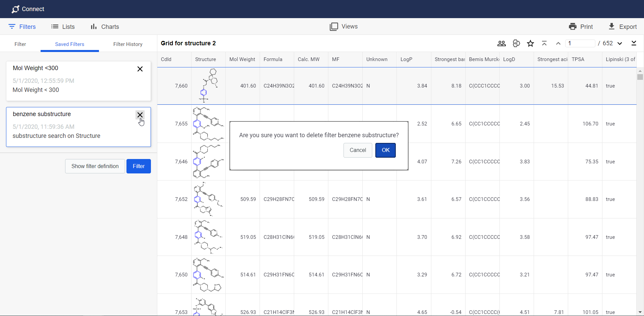Open the Filter tab in left panel
This screenshot has width=644, height=316.
point(20,44)
